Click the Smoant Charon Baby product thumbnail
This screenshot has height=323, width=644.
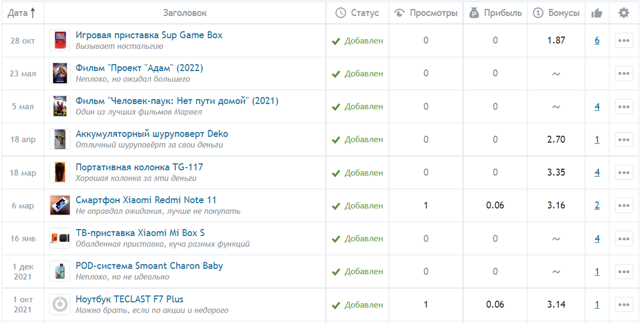click(60, 271)
